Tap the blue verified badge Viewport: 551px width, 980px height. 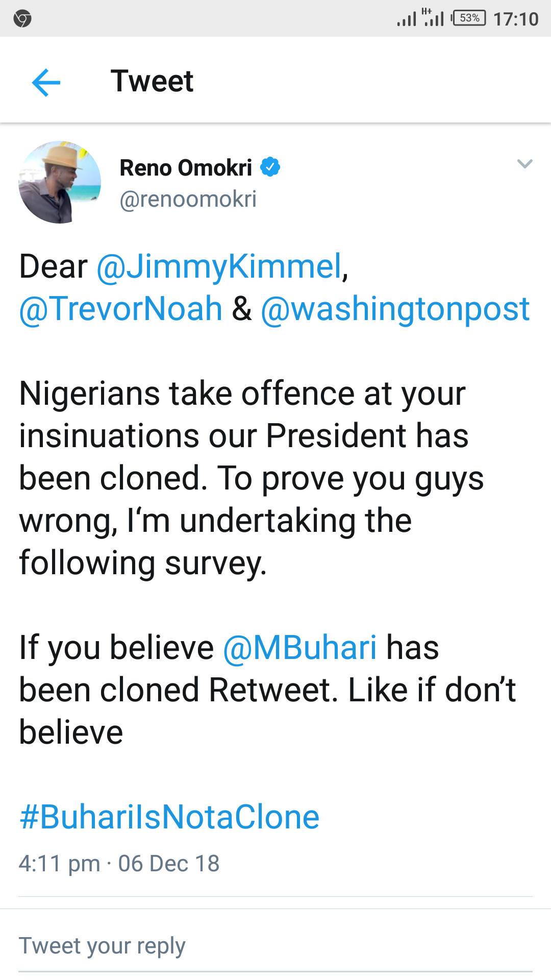(270, 167)
